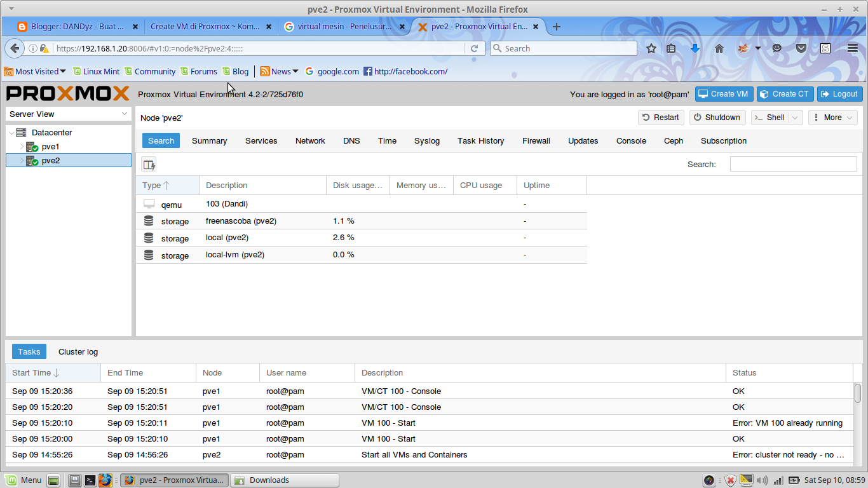This screenshot has height=488, width=868.
Task: Switch to the Syslog tab
Action: pyautogui.click(x=427, y=141)
